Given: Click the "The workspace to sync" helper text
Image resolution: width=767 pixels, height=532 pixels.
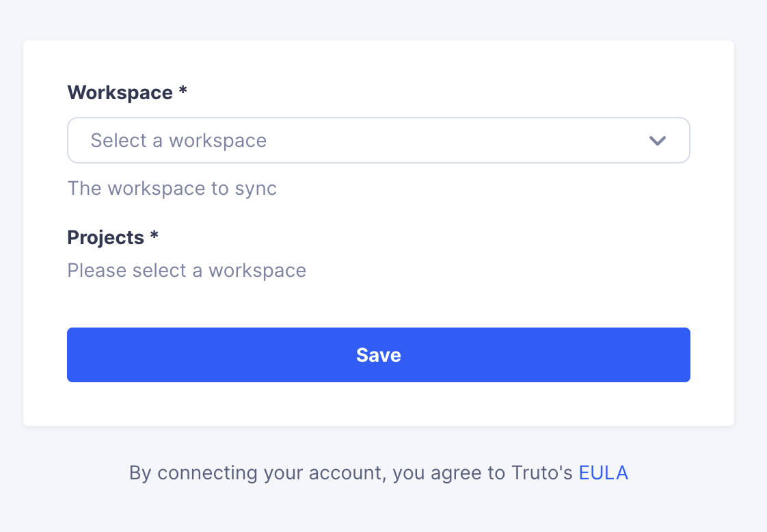Looking at the screenshot, I should click(x=172, y=189).
